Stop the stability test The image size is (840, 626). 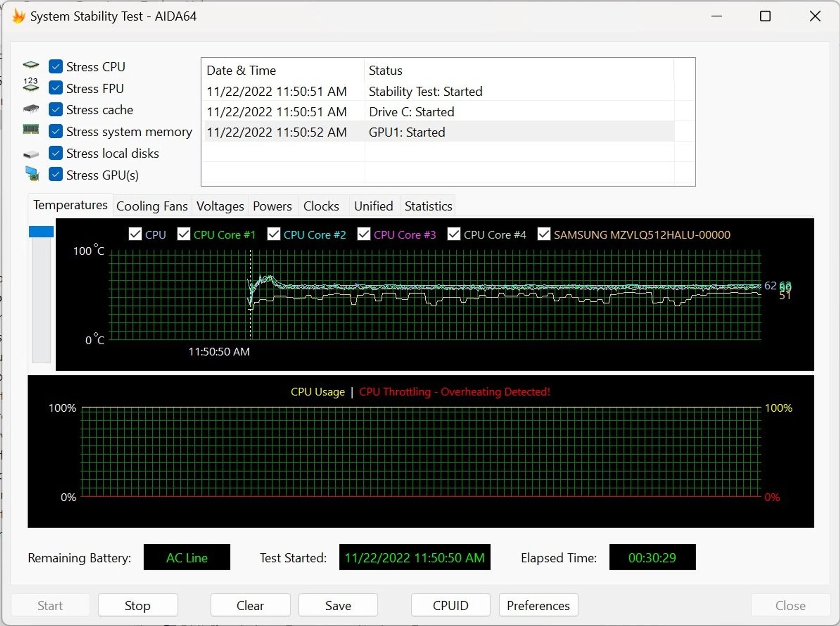[x=137, y=605]
